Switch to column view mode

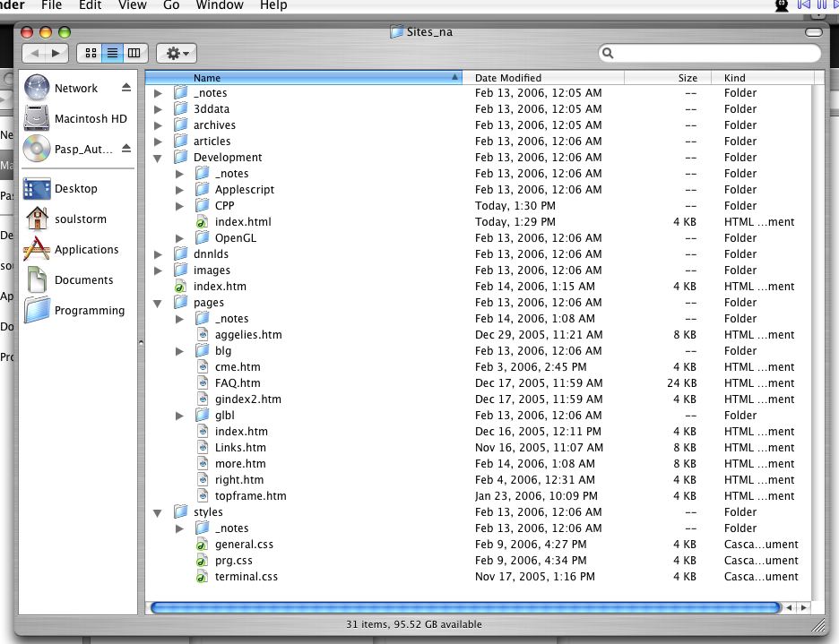(x=134, y=53)
